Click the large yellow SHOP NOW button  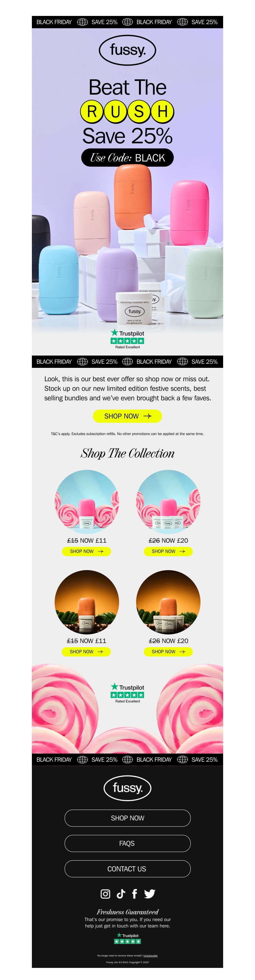pos(127,416)
